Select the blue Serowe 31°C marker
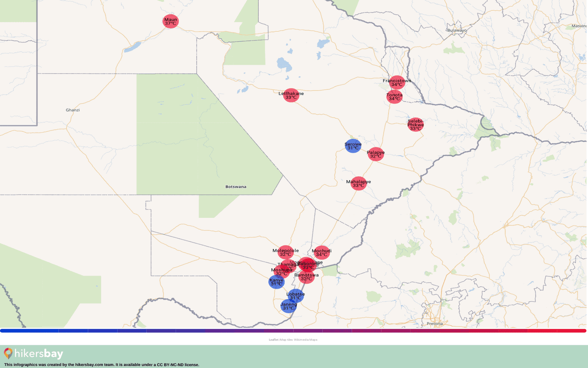588x368 pixels. coord(353,146)
